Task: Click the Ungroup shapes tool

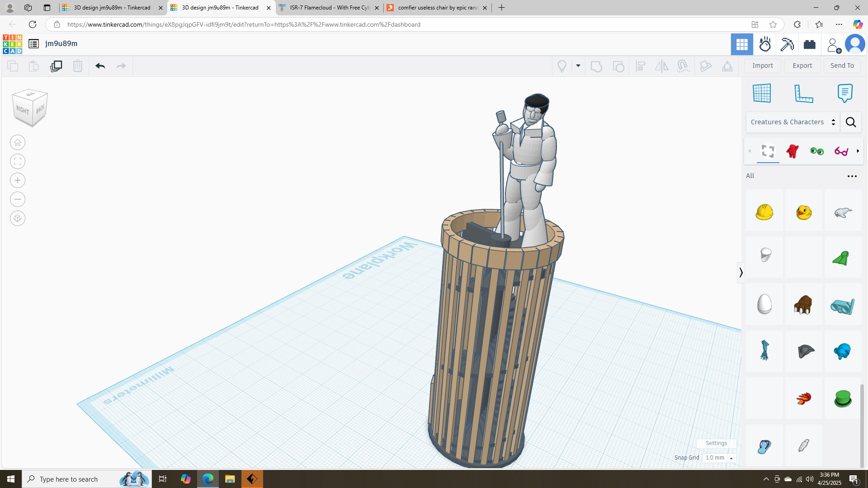Action: [x=618, y=66]
